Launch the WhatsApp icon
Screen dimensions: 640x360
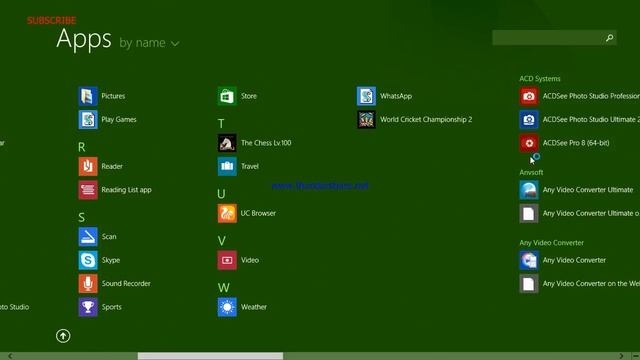pyautogui.click(x=366, y=96)
